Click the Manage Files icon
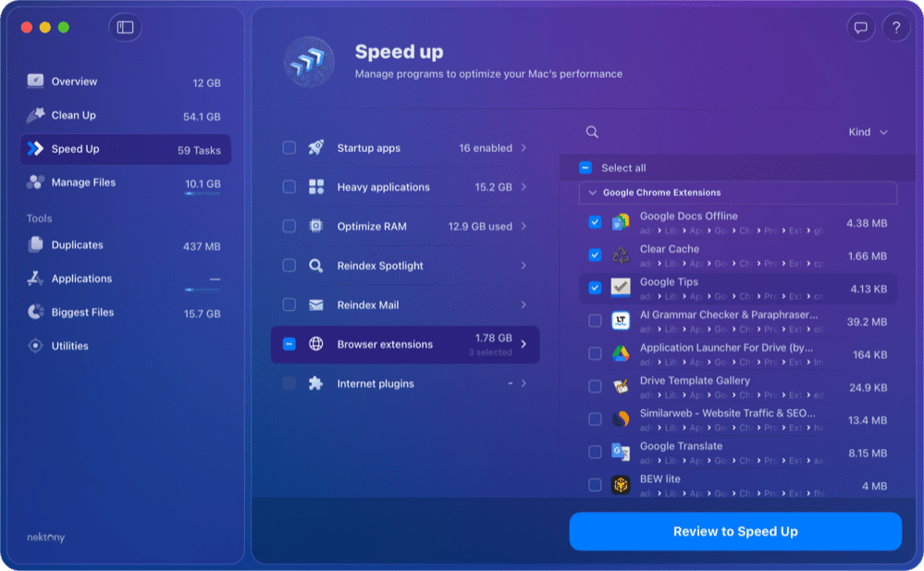Screen dimensions: 924x571 [x=35, y=182]
